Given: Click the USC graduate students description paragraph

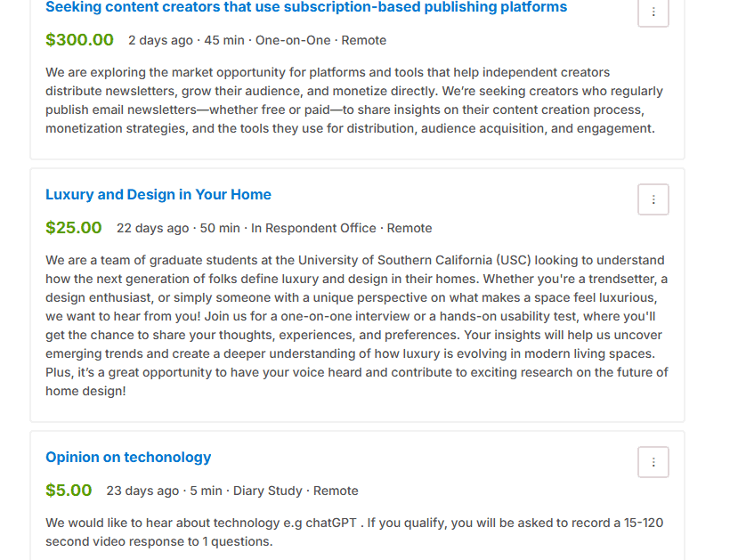Looking at the screenshot, I should pos(357,326).
